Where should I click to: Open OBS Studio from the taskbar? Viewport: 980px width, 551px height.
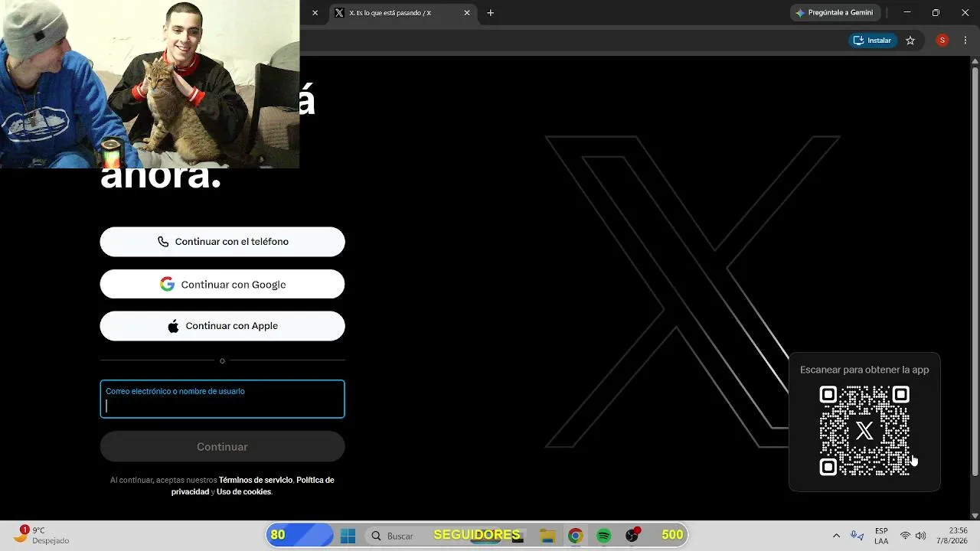click(x=632, y=536)
